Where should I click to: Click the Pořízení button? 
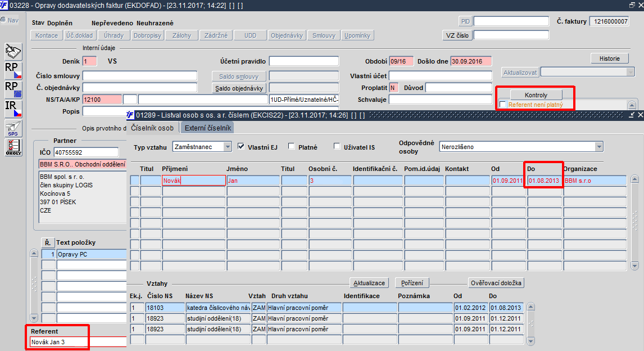(x=412, y=283)
